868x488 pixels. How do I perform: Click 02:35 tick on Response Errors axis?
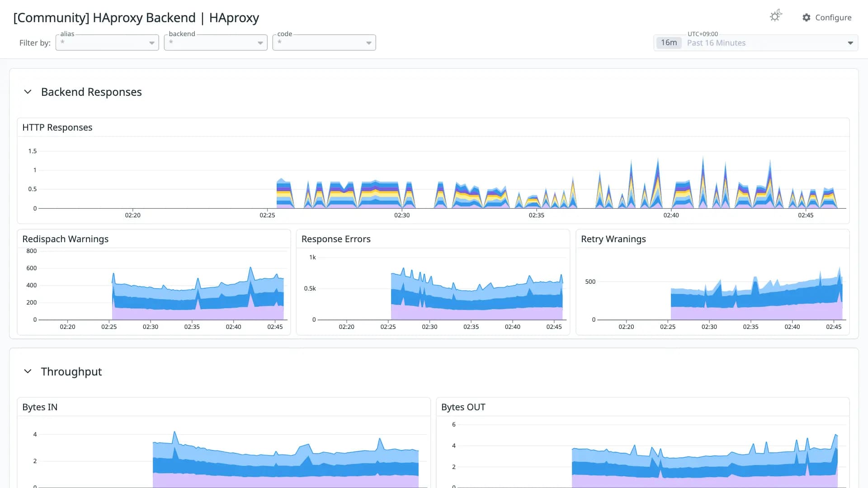coord(471,327)
